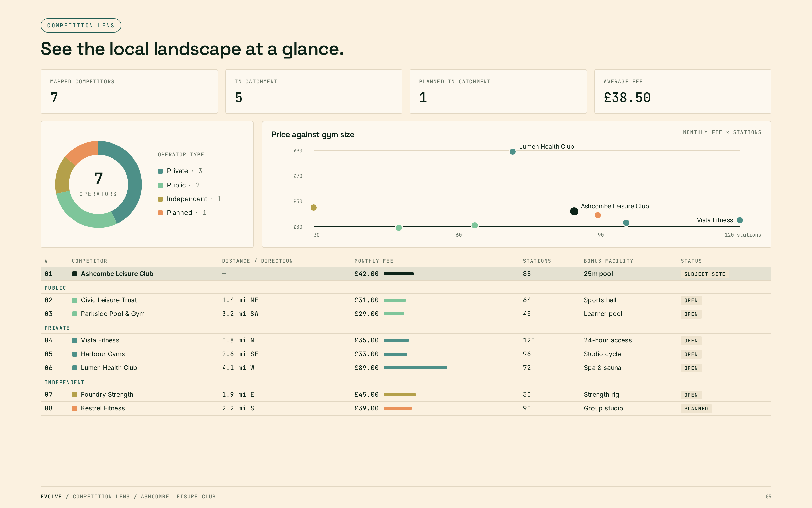Click the Independent group heading
The width and height of the screenshot is (812, 508).
pos(64,382)
